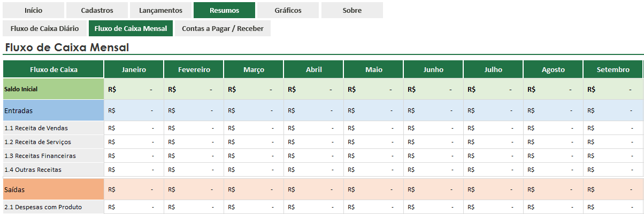Image resolution: width=644 pixels, height=214 pixels.
Task: Open the Lançamentos tab
Action: click(160, 10)
